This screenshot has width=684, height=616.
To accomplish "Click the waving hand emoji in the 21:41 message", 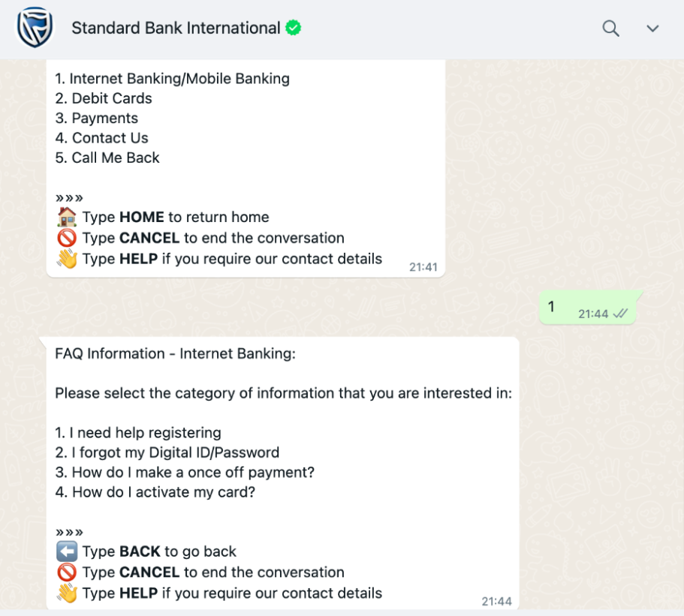I will click(67, 259).
